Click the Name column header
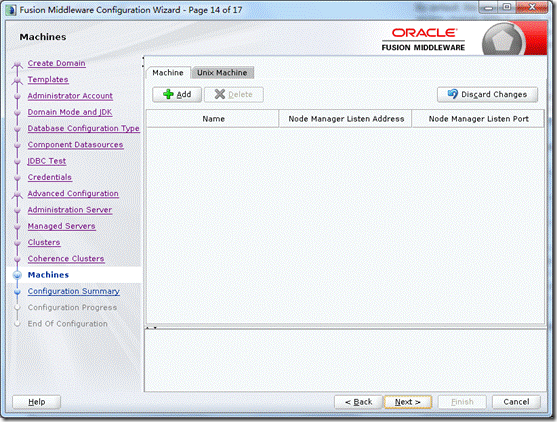This screenshot has height=422, width=557. 213,119
